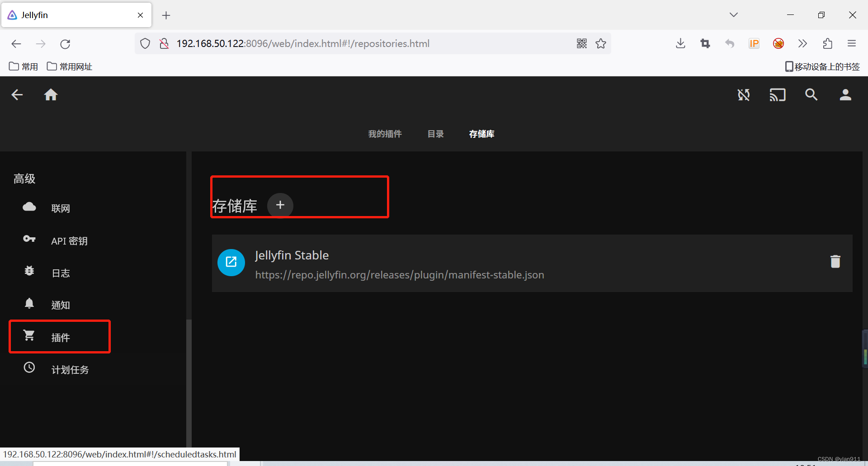Go back in browser history
The height and width of the screenshot is (466, 868).
point(16,44)
